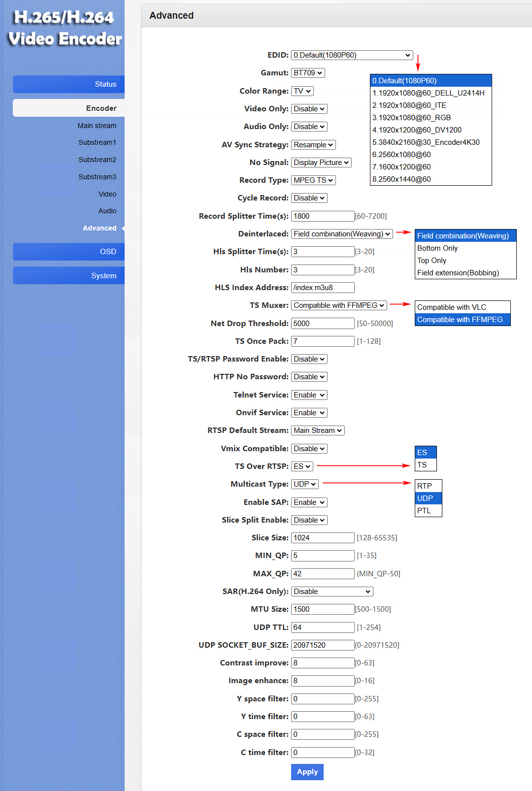532x791 pixels.
Task: Select 1.1920x1080@60_DELL_U2414H EDID option
Action: coord(431,93)
